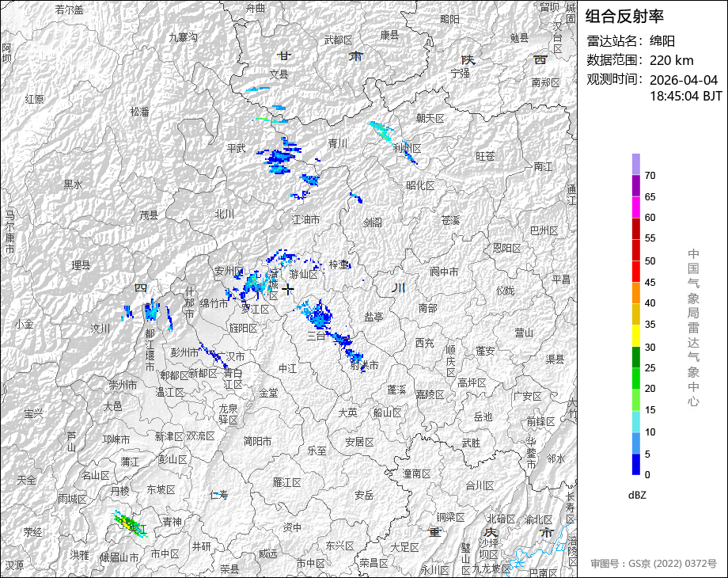Pick the lavender legend swatch above 70
This screenshot has height=578, width=728.
click(x=635, y=165)
